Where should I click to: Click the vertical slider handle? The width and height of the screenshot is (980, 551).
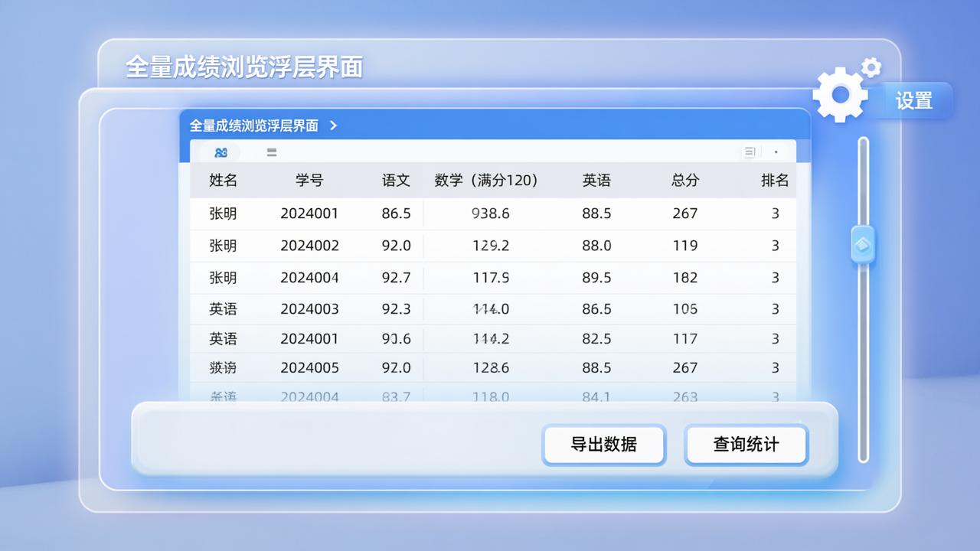tap(863, 245)
